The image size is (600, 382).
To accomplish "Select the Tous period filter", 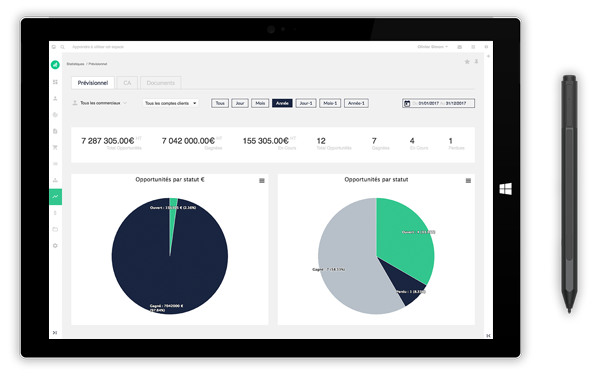I will click(x=220, y=103).
